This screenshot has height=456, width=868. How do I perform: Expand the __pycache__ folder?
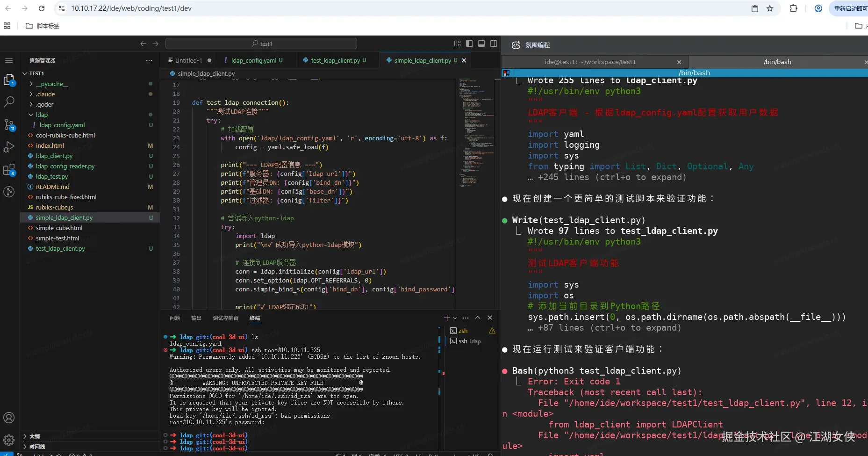(51, 84)
